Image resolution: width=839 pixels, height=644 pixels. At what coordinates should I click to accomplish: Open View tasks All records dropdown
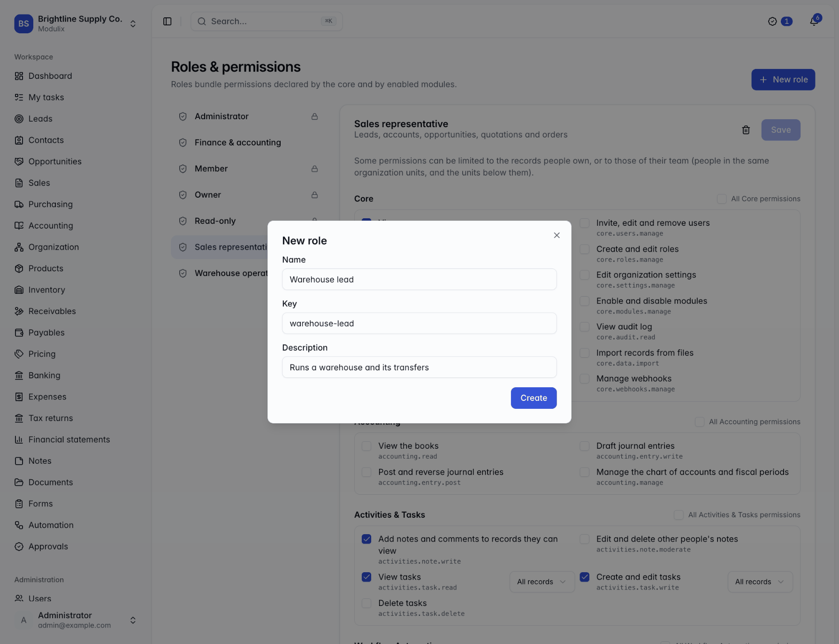point(542,582)
